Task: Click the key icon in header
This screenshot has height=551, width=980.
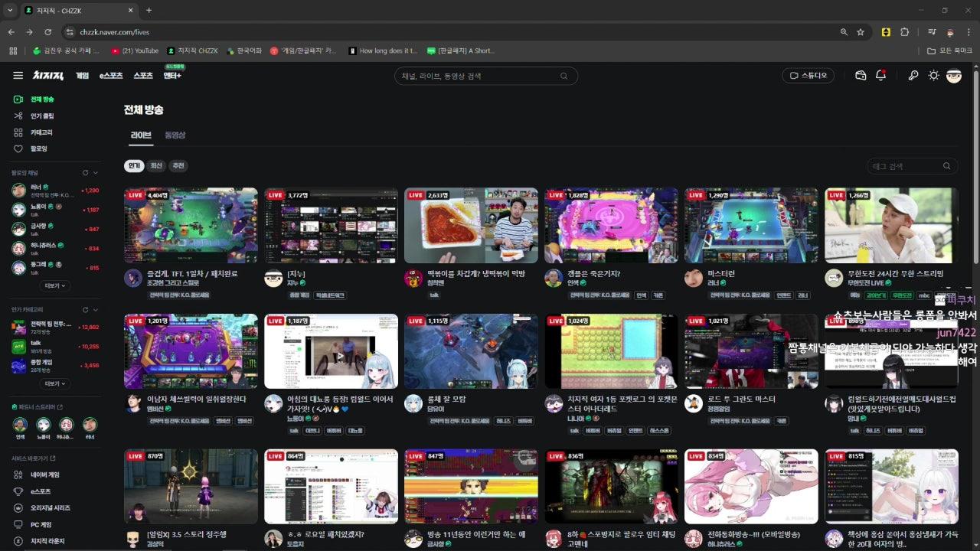Action: [913, 75]
